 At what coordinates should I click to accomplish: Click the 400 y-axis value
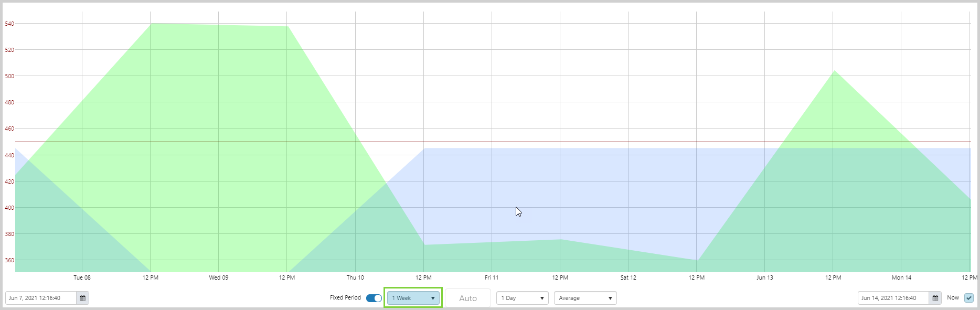point(9,208)
